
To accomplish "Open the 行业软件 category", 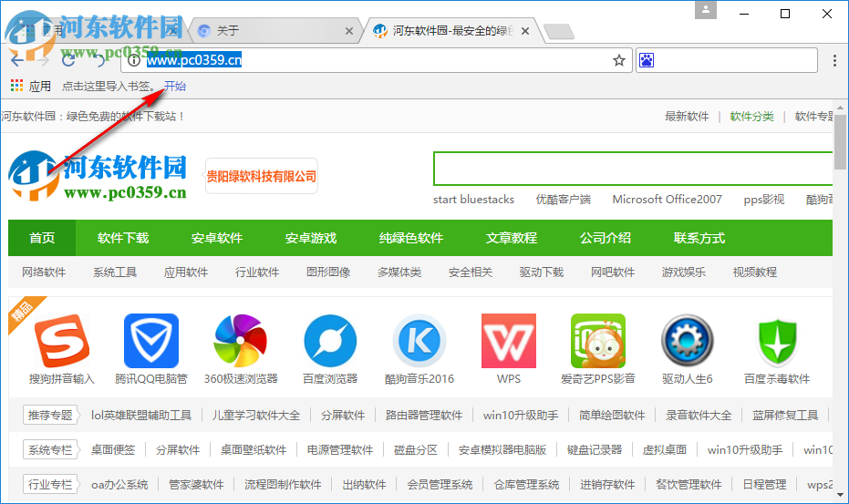I will (x=257, y=273).
